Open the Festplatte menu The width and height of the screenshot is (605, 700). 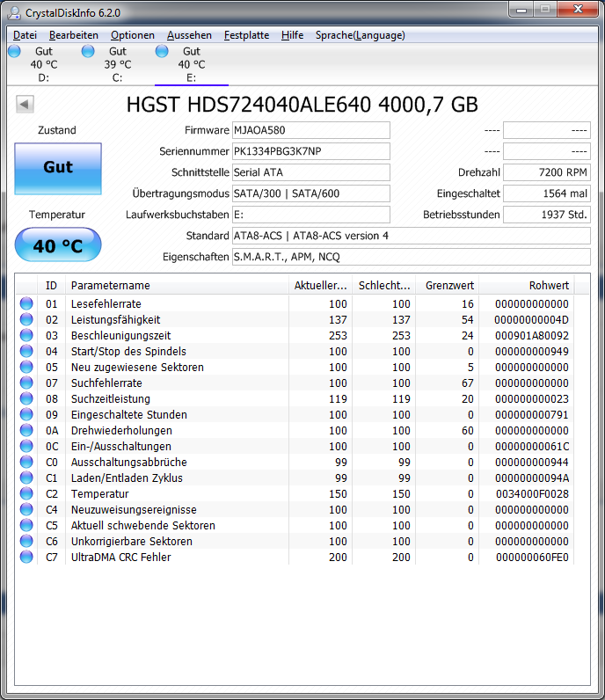pyautogui.click(x=246, y=35)
